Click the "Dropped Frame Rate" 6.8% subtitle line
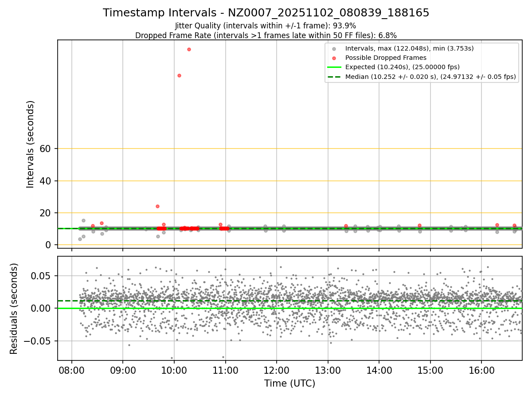This screenshot has width=532, height=399. [x=266, y=35]
